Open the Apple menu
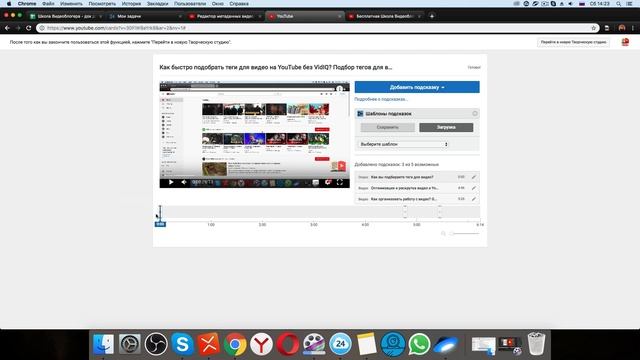Screen dimensions: 640x360 point(9,4)
